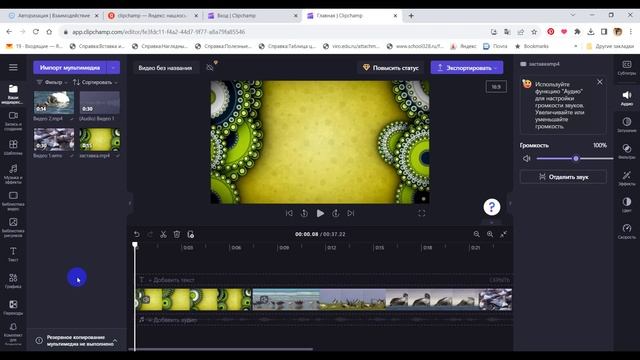The height and width of the screenshot is (360, 640).
Task: Open Templates sidebar section
Action: click(13, 147)
